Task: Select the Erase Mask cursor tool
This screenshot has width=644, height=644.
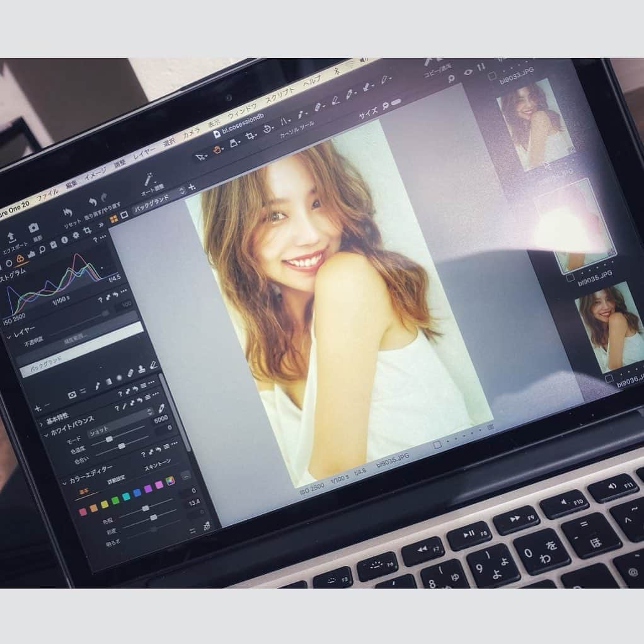Action: [x=319, y=108]
